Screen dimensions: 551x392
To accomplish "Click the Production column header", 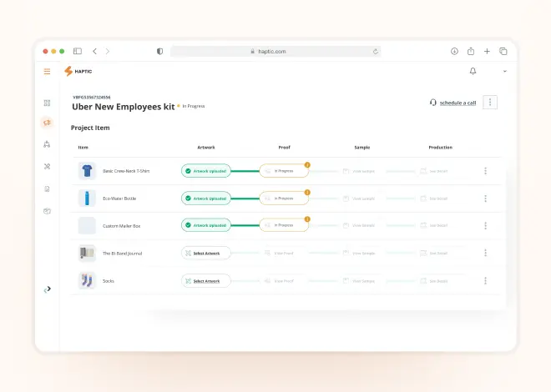I will 440,148.
